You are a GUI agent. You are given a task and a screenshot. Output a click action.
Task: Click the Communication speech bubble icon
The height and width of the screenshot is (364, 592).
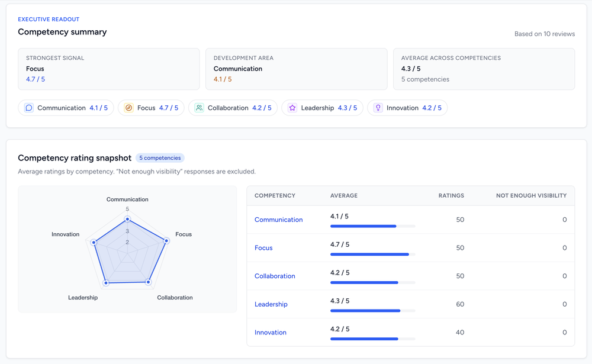point(29,108)
